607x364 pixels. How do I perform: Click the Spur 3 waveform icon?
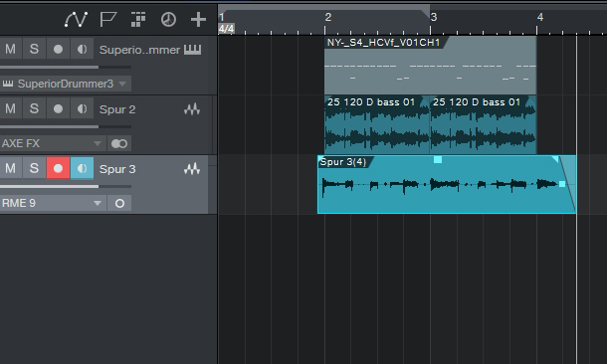(x=192, y=169)
